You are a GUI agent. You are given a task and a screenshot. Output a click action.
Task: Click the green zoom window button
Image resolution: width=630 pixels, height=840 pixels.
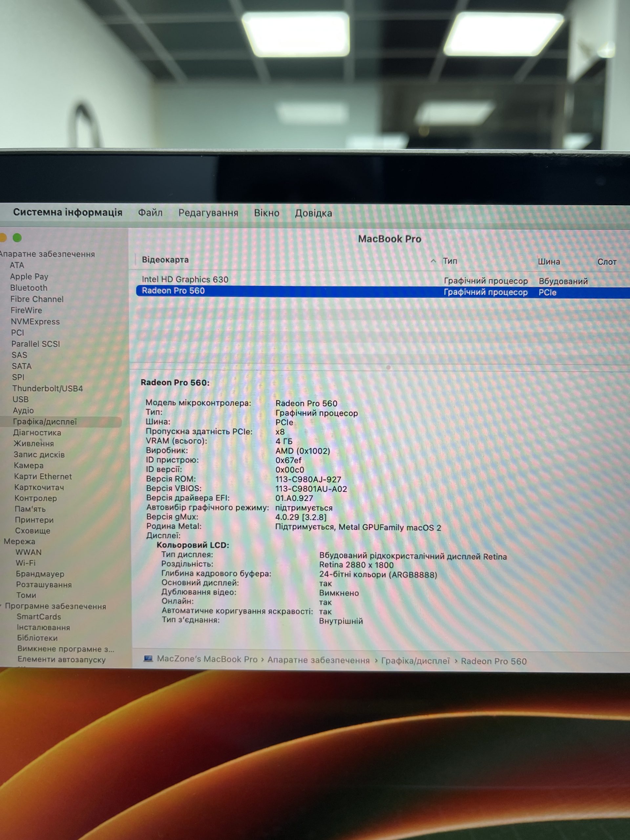(17, 238)
